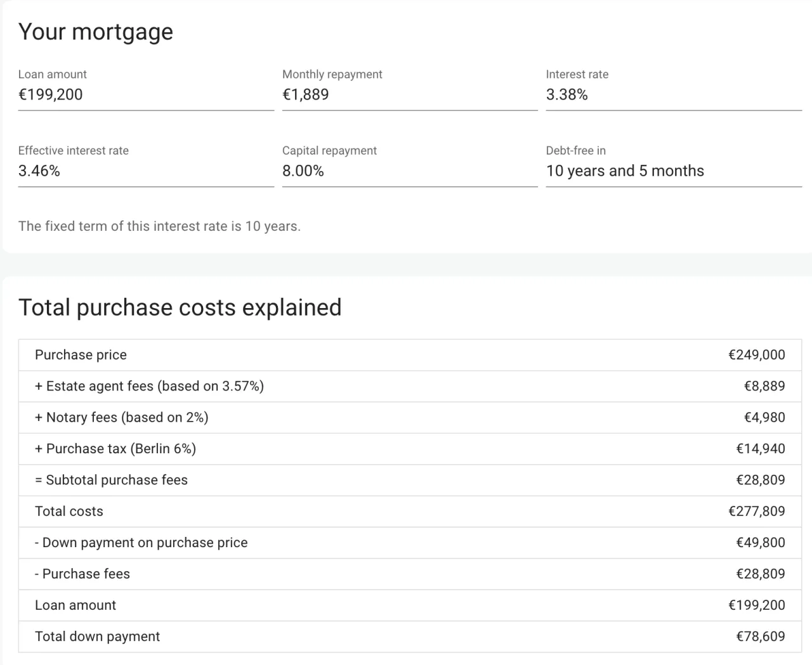Click the €277,809 total costs value
Screen dimensions: 812x665
756,511
